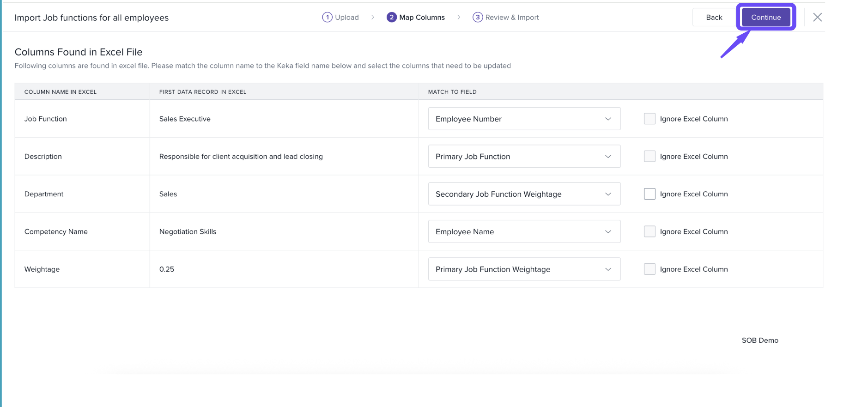Click the Back button

coord(714,18)
